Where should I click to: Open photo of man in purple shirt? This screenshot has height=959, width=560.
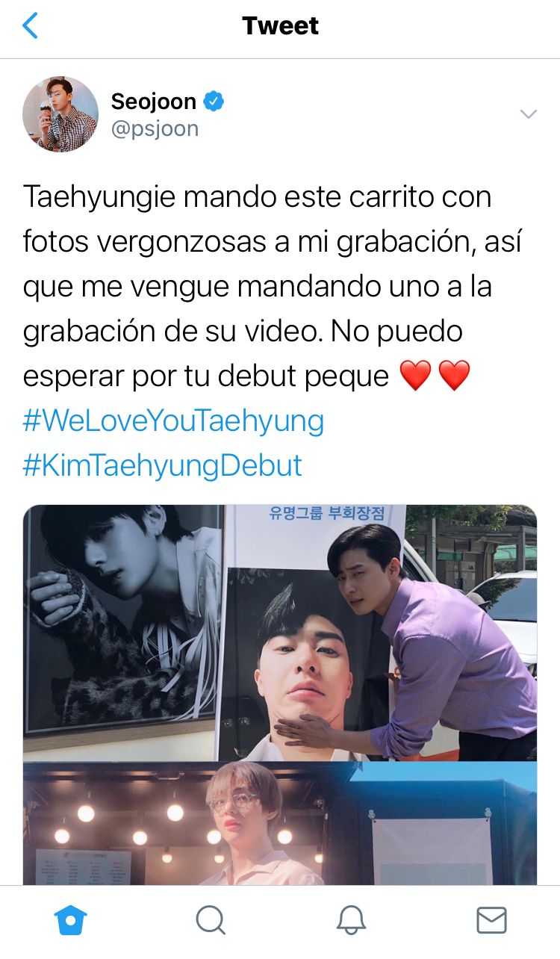point(380,633)
